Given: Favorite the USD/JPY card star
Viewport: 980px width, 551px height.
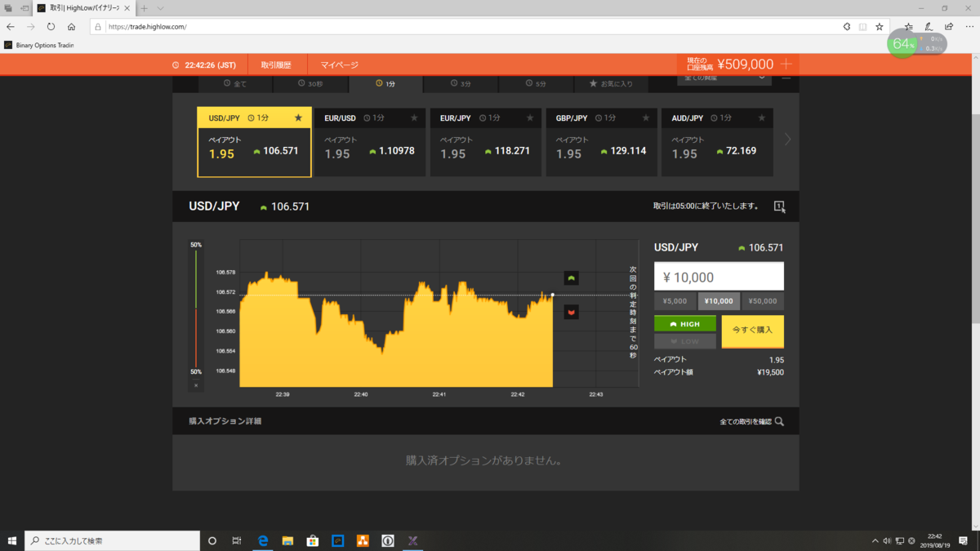Looking at the screenshot, I should tap(298, 118).
